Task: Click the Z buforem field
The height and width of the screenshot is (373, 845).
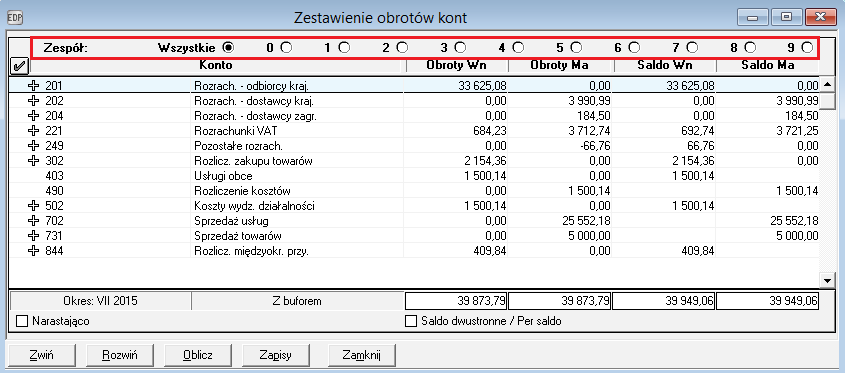Action: pos(297,301)
